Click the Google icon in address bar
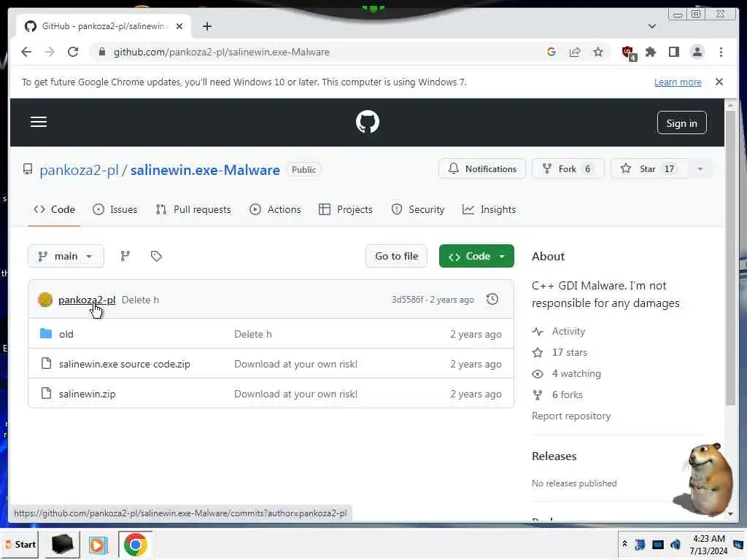Screen dimensions: 747x560 tap(551, 52)
